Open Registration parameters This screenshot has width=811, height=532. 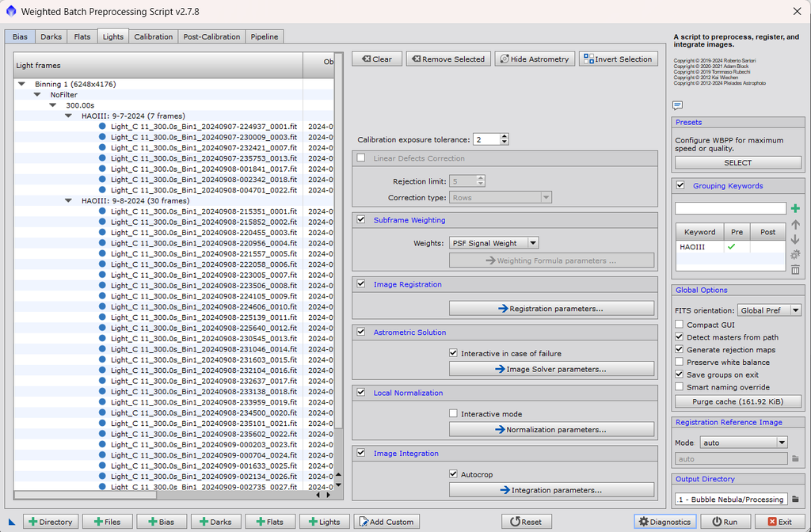(551, 309)
